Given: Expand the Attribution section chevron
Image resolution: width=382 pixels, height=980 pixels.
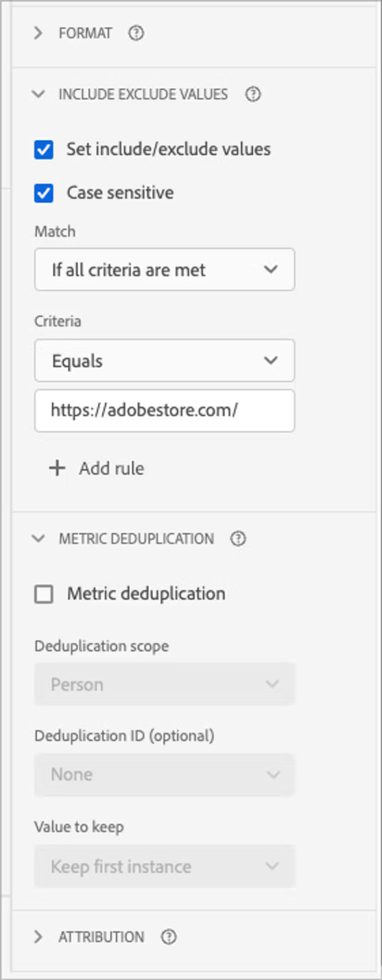Looking at the screenshot, I should pyautogui.click(x=38, y=937).
